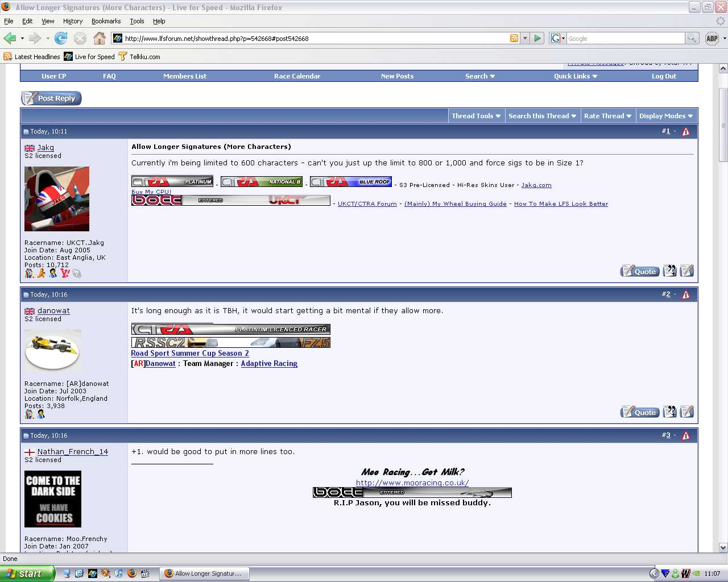Open the Race Calendar link

pyautogui.click(x=297, y=76)
